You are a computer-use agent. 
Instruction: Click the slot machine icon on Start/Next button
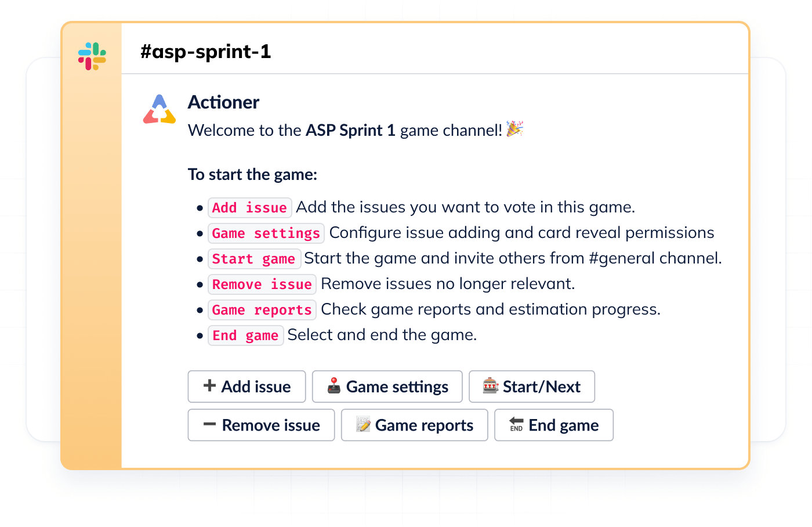[x=491, y=386]
